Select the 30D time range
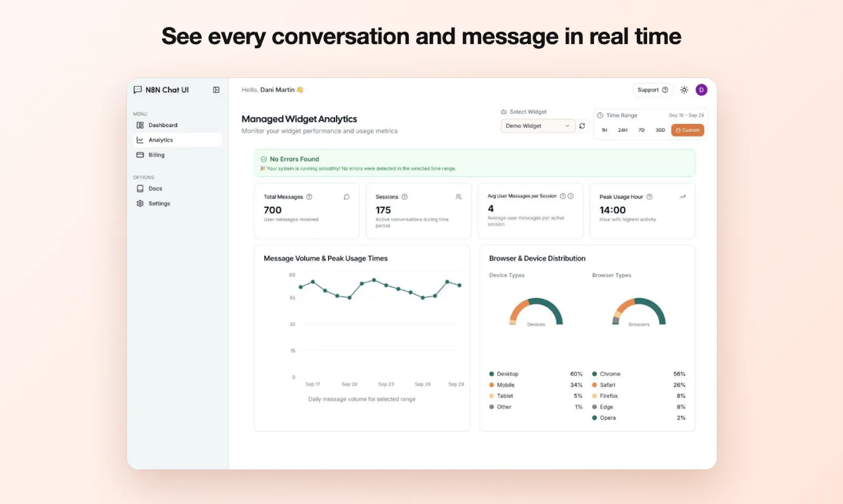The height and width of the screenshot is (504, 843). point(660,130)
